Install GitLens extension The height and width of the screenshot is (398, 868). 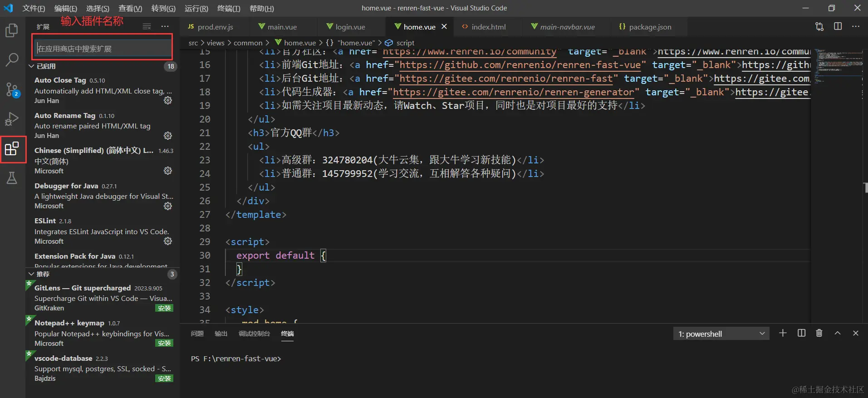coord(164,308)
